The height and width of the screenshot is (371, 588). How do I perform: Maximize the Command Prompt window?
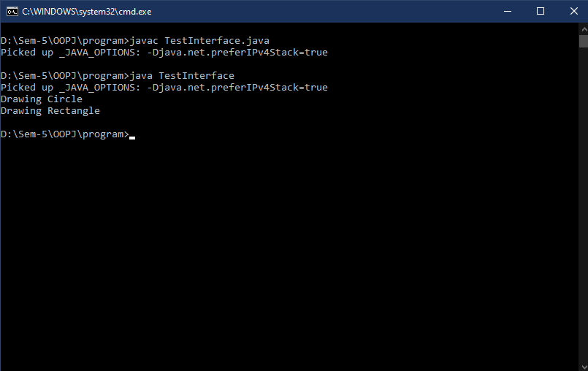click(x=541, y=11)
